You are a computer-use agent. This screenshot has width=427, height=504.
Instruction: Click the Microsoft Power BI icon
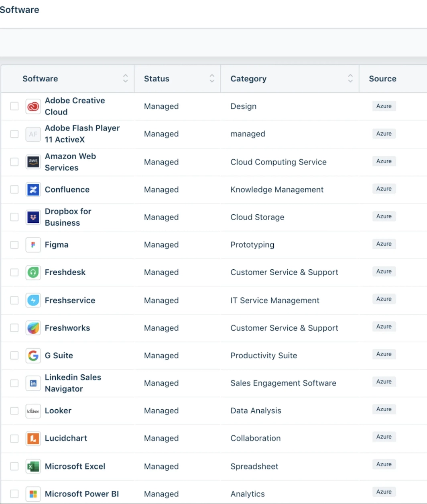[33, 494]
